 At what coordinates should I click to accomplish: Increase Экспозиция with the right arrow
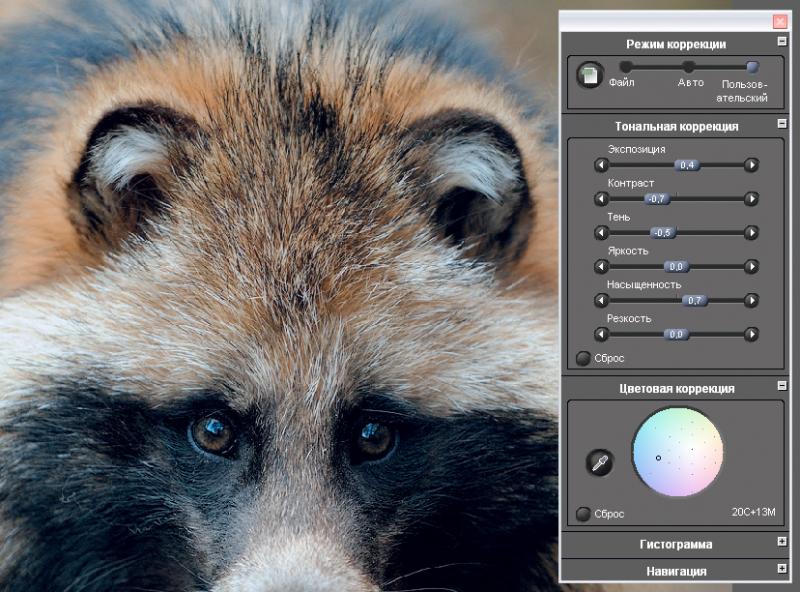(751, 165)
